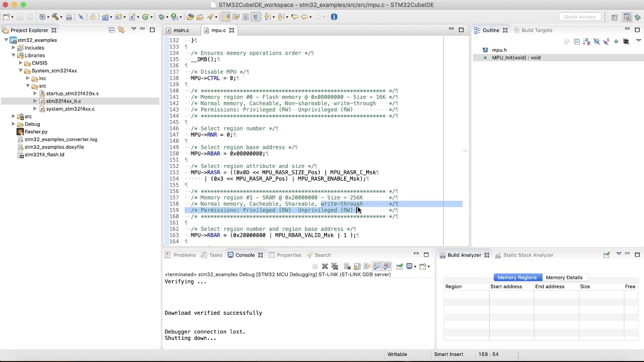This screenshot has width=644, height=362.
Task: Click the build hammer icon
Action: [55, 17]
